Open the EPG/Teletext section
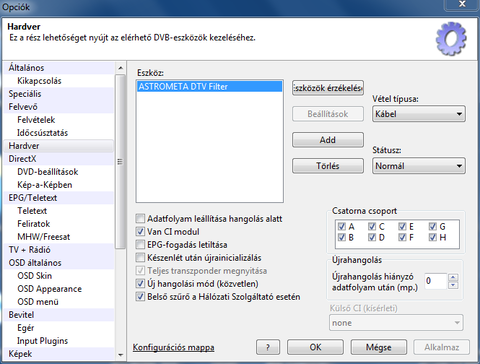This screenshot has height=364, width=480. click(58, 198)
